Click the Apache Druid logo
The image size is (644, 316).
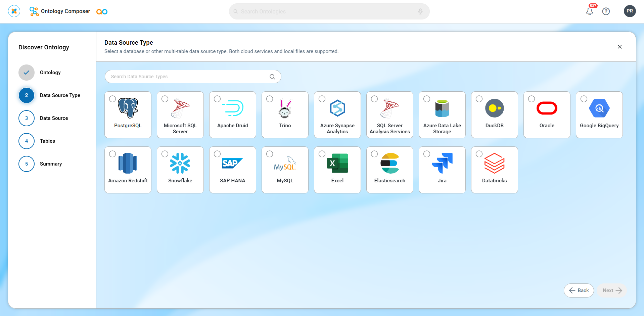233,108
